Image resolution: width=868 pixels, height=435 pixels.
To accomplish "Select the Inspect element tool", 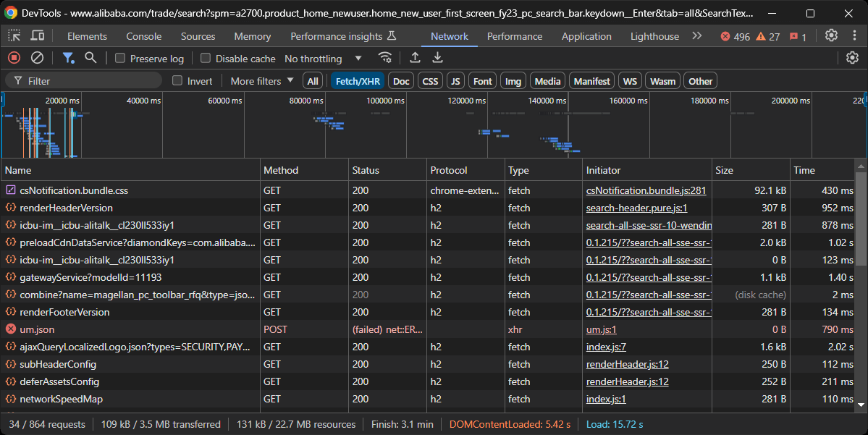I will pyautogui.click(x=13, y=35).
